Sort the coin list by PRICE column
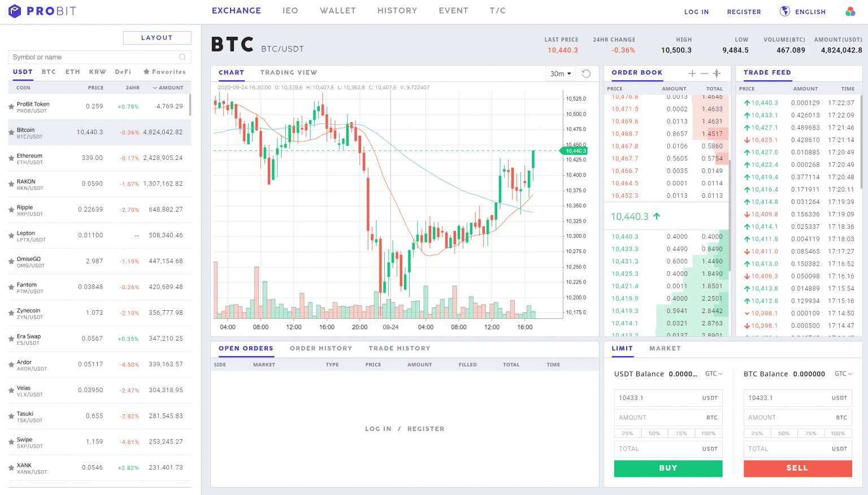868x495 pixels. [96, 88]
